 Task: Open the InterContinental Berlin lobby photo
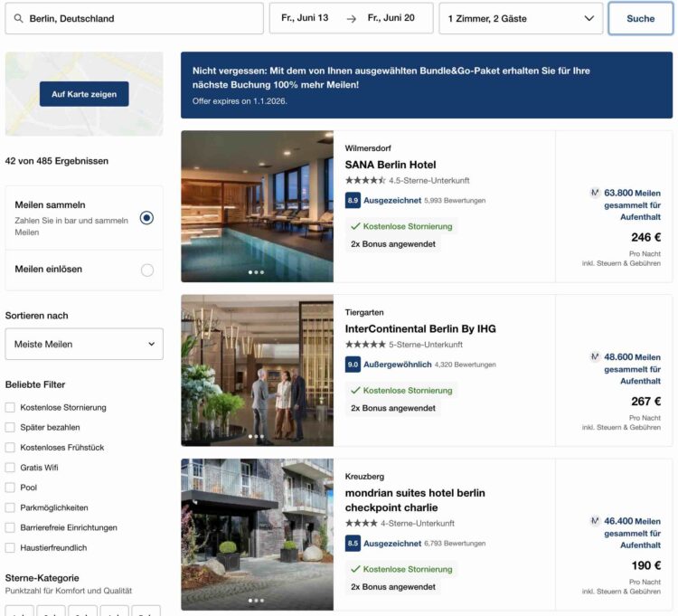pyautogui.click(x=258, y=370)
